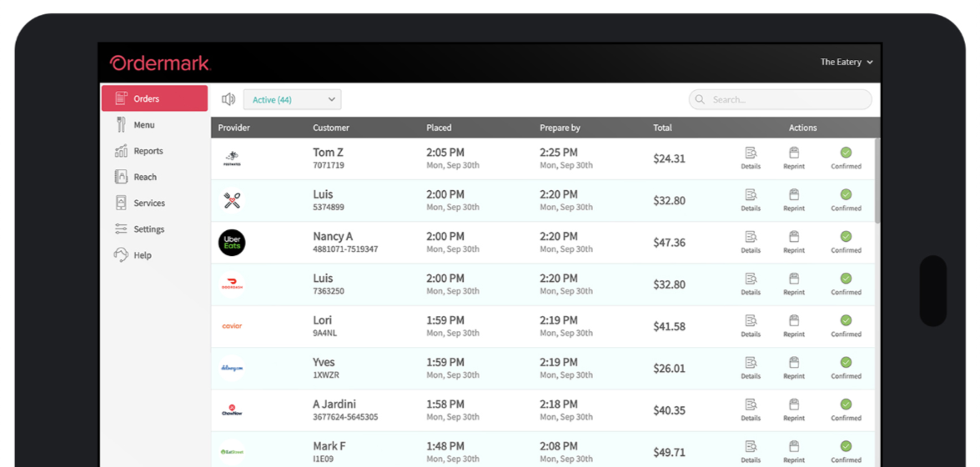Reprint the Nancy A order
Screen dimensions: 980x467
pyautogui.click(x=794, y=242)
